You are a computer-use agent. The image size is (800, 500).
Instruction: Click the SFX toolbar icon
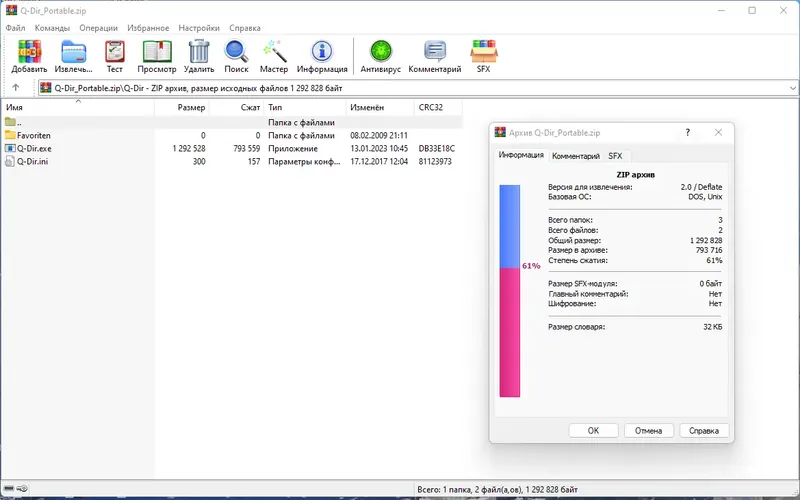coord(484,52)
